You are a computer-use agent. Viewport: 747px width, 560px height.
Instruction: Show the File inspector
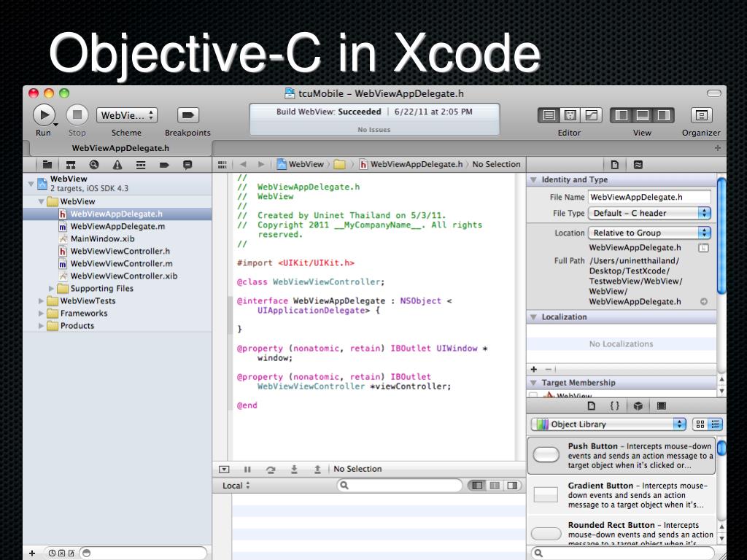coord(614,165)
